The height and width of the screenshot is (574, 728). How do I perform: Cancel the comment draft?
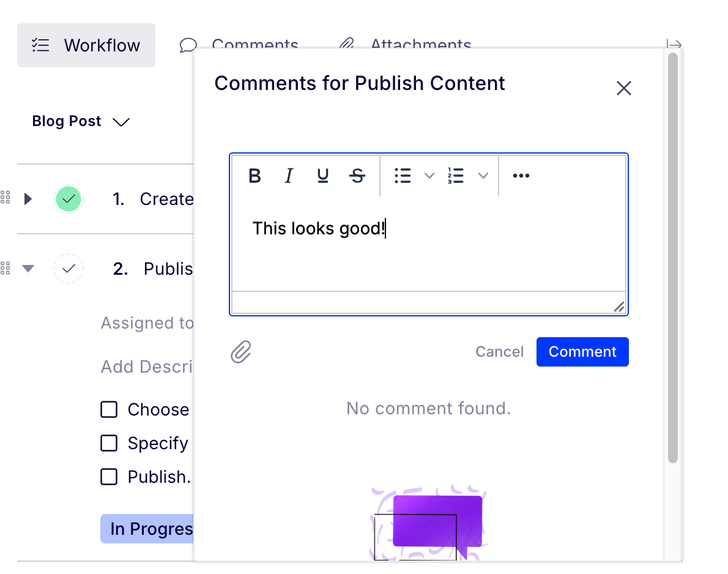[499, 352]
